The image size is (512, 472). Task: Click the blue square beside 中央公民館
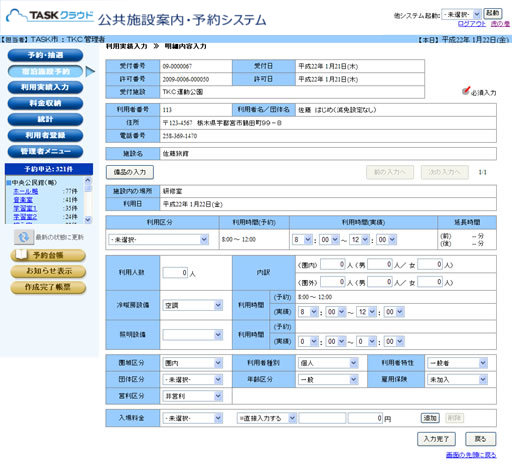point(9,183)
